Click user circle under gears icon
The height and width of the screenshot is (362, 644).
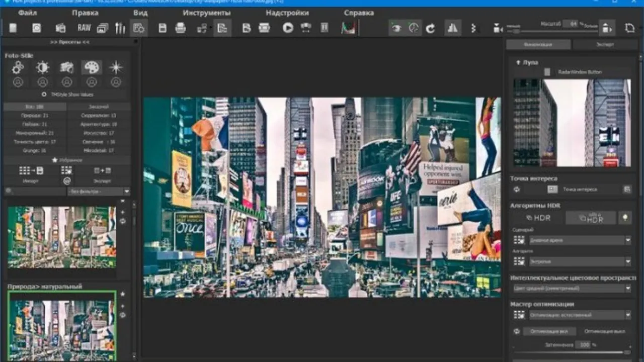point(18,82)
